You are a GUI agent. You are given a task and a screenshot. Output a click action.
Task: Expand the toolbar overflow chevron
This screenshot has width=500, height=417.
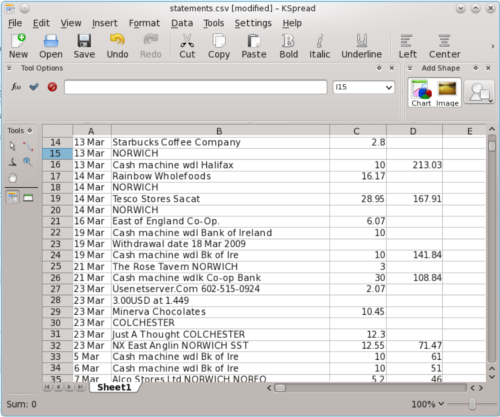coord(493,46)
